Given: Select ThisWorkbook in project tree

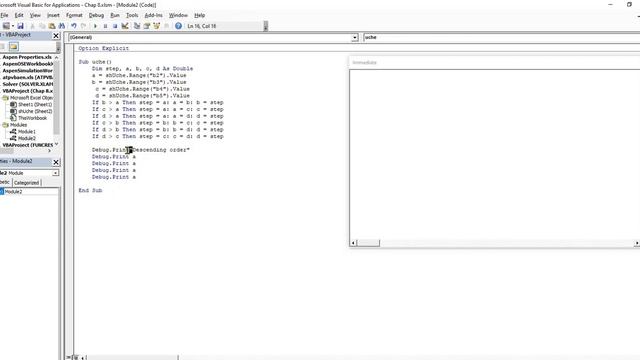Looking at the screenshot, I should click(32, 118).
